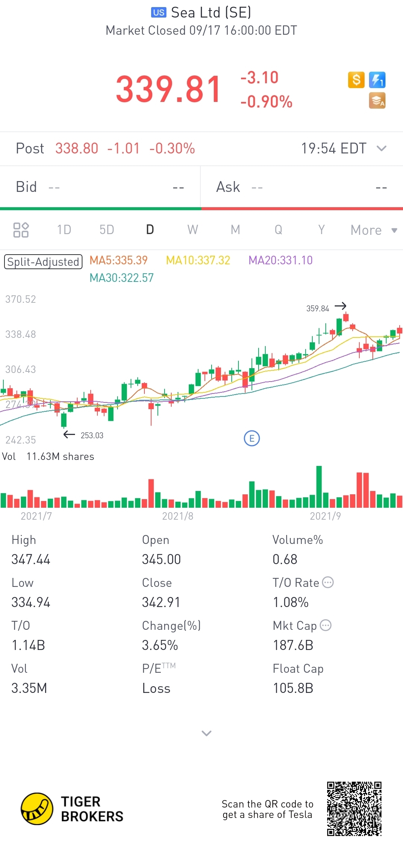Tap the Close value 342.91
403x868 pixels.
coord(161,602)
